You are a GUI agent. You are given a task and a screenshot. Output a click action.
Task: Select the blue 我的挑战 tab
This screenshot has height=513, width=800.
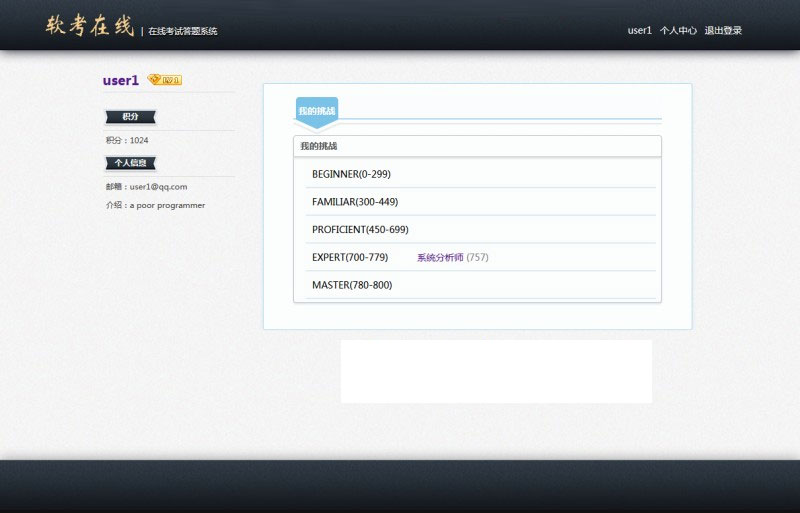(x=316, y=111)
